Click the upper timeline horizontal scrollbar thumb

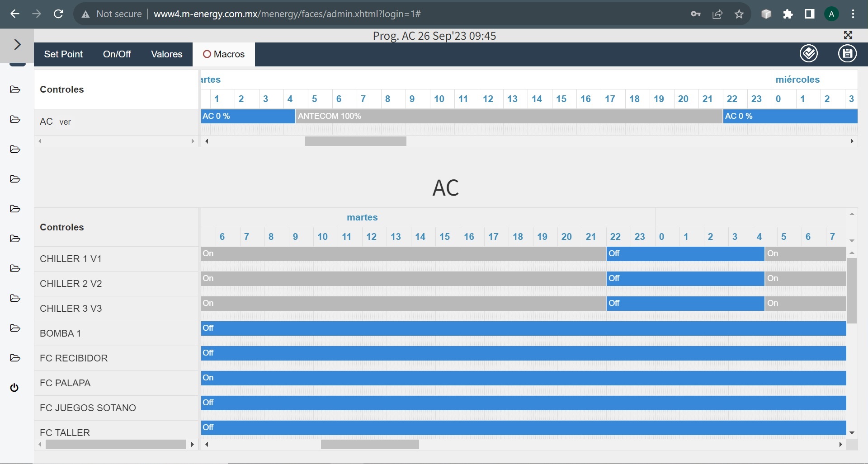click(x=355, y=141)
